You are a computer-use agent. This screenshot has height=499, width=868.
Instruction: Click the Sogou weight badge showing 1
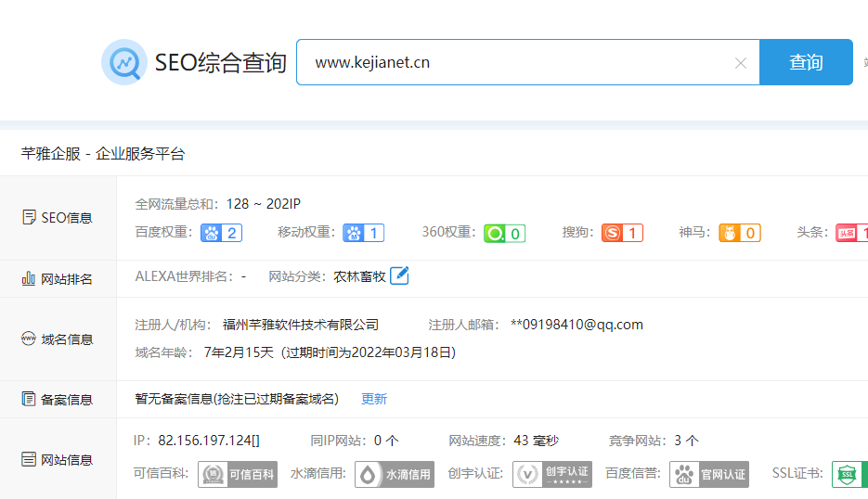(622, 233)
